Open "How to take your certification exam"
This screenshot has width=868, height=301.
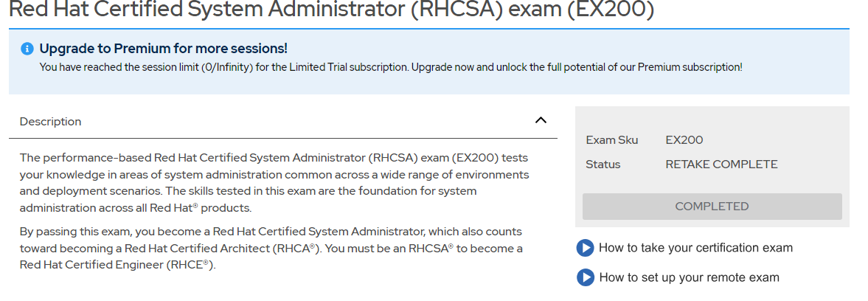click(695, 248)
